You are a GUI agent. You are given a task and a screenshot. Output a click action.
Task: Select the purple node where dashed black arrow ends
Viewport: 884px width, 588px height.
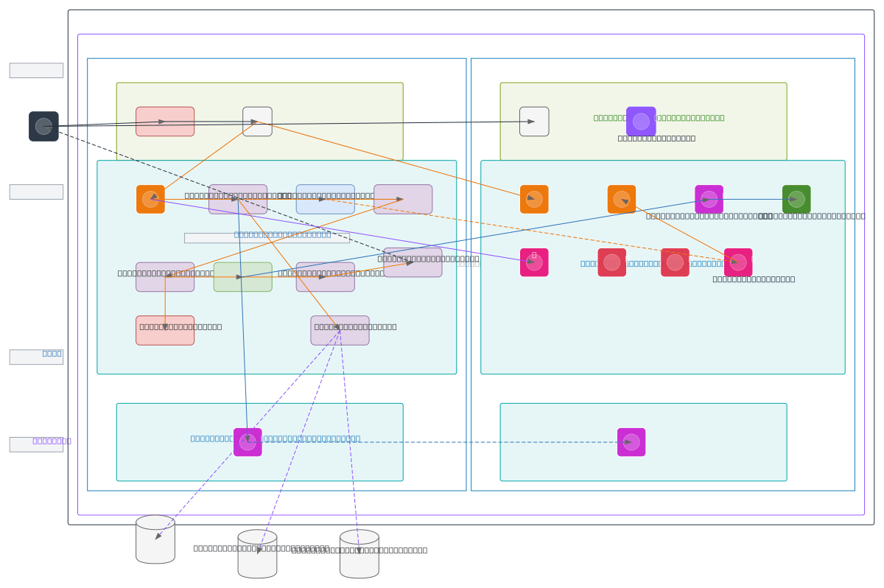click(x=413, y=262)
